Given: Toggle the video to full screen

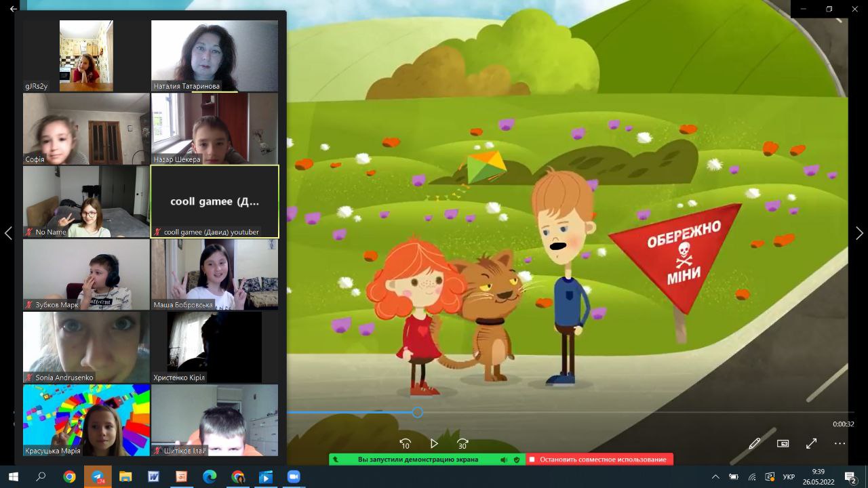Looking at the screenshot, I should pyautogui.click(x=811, y=443).
